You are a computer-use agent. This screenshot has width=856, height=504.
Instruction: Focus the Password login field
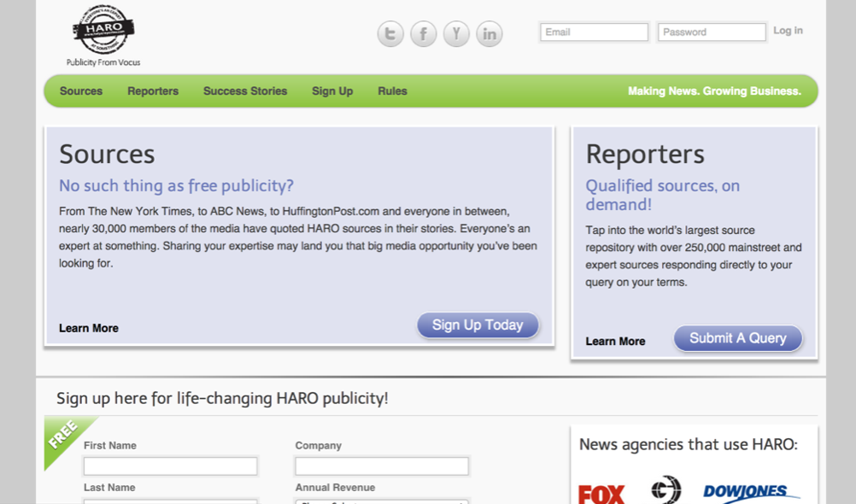tap(712, 32)
